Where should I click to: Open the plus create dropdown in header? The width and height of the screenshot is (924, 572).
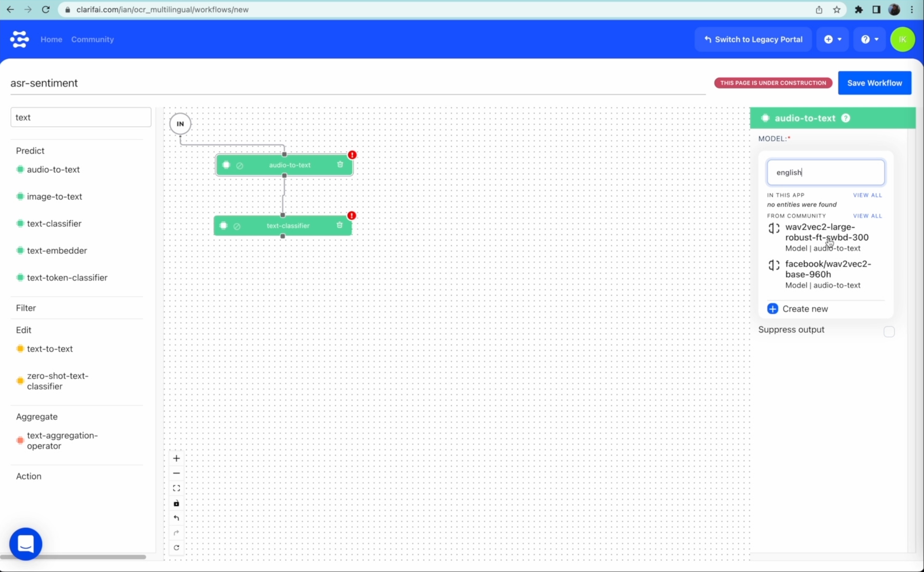click(x=832, y=39)
